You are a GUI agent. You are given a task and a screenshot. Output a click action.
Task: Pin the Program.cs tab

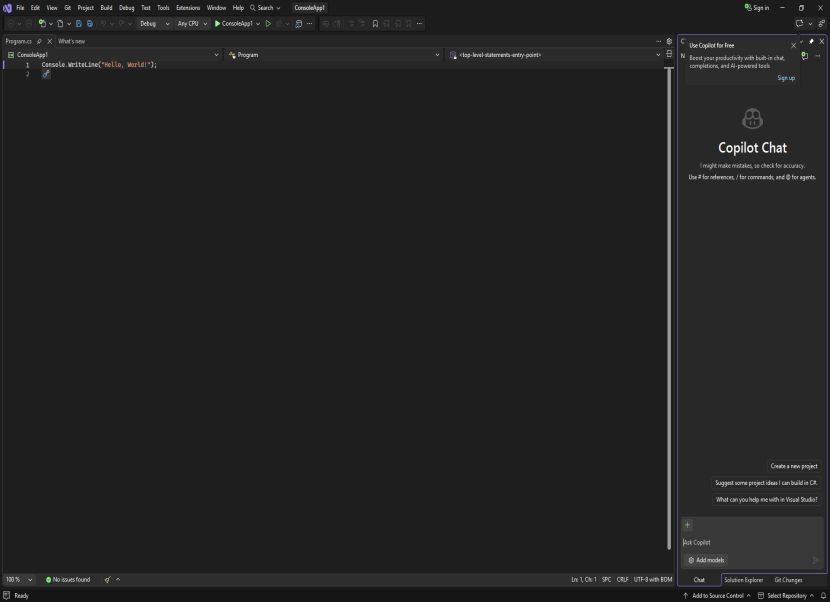(39, 41)
